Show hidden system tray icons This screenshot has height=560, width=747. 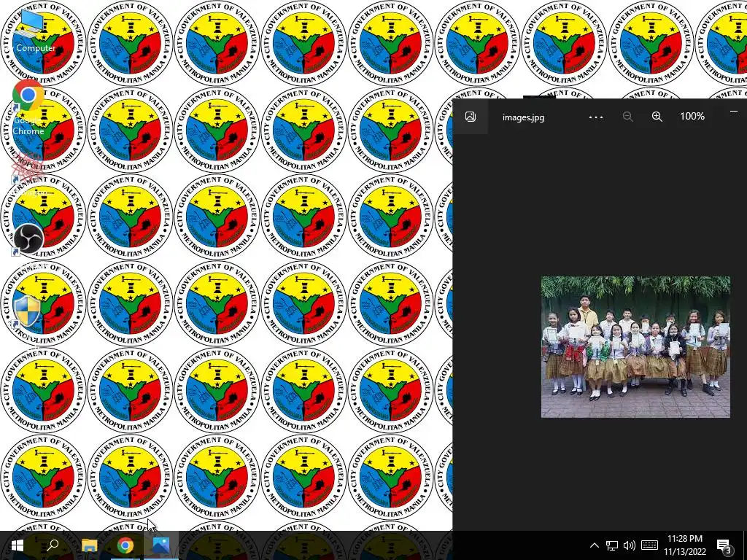pyautogui.click(x=595, y=545)
